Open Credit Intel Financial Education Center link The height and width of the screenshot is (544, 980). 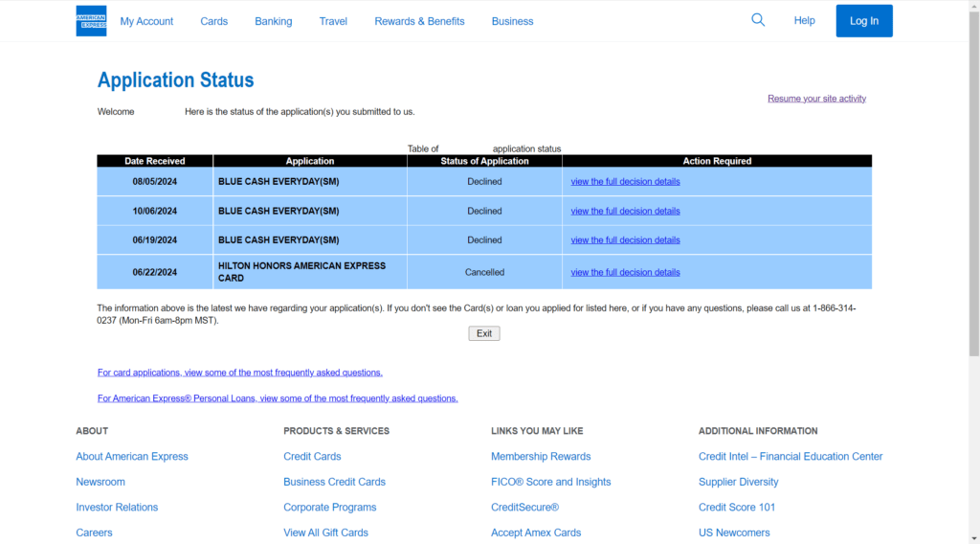tap(791, 457)
